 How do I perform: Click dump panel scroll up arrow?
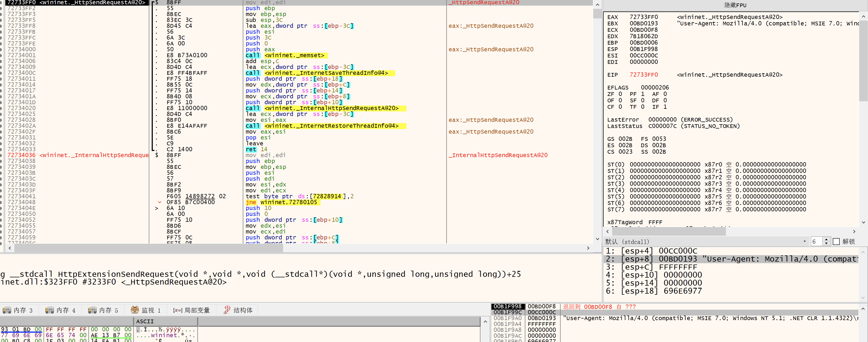click(485, 321)
